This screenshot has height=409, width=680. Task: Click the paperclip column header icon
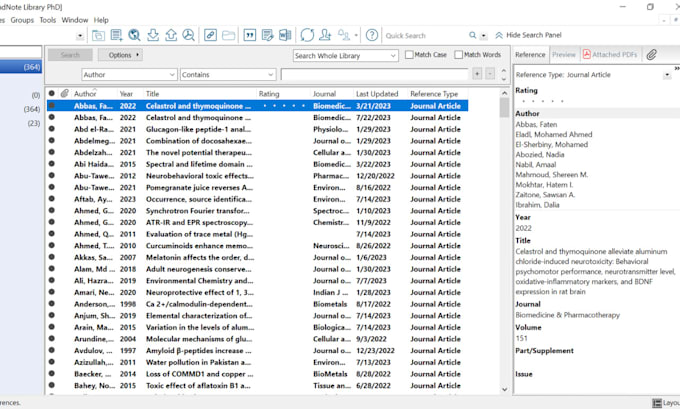65,93
